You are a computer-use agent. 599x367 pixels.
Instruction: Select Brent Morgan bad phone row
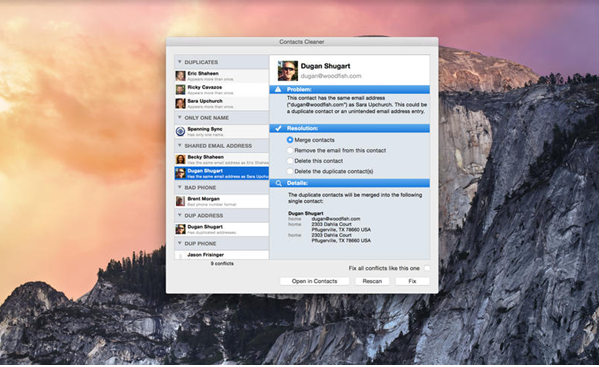click(x=222, y=201)
